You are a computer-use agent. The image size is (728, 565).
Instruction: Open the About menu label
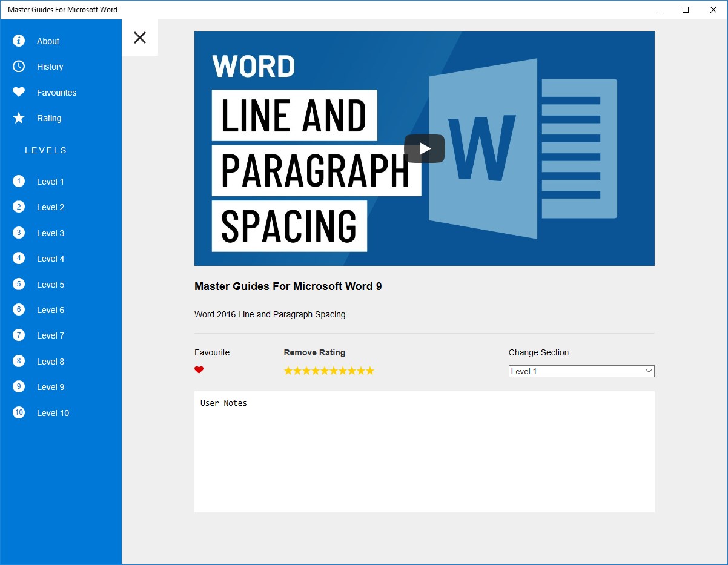[x=48, y=41]
